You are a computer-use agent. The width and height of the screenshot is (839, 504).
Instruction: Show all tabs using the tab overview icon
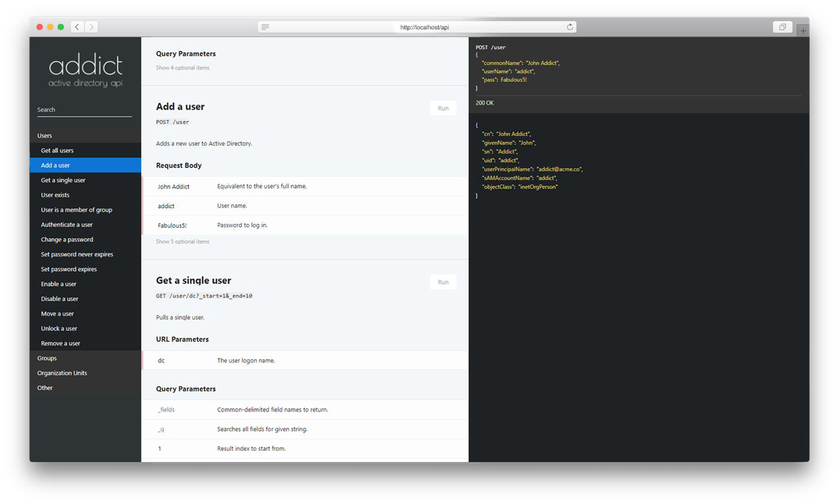click(783, 26)
